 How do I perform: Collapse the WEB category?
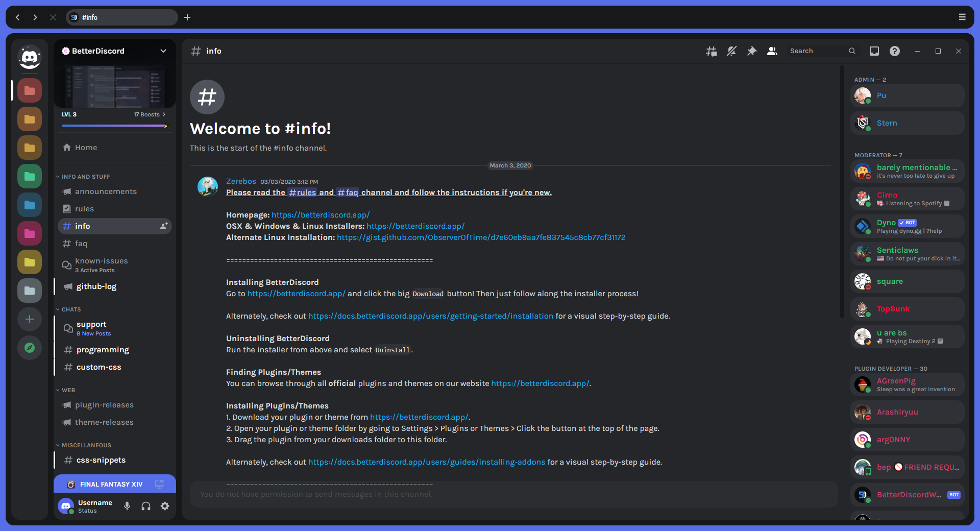pyautogui.click(x=66, y=390)
